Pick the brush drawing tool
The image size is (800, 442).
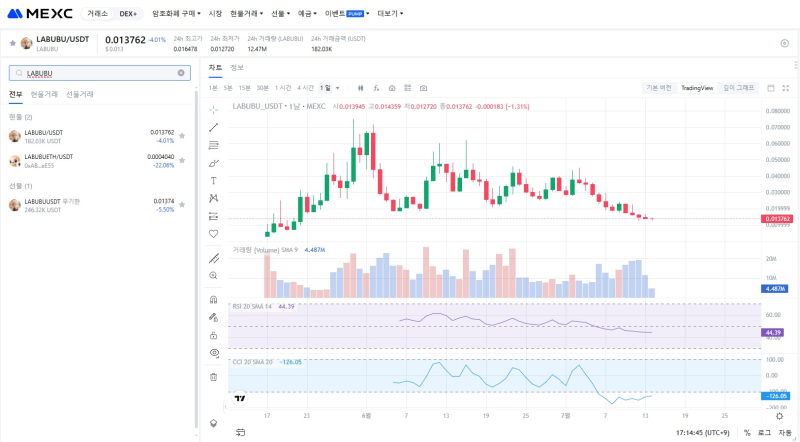tap(214, 163)
